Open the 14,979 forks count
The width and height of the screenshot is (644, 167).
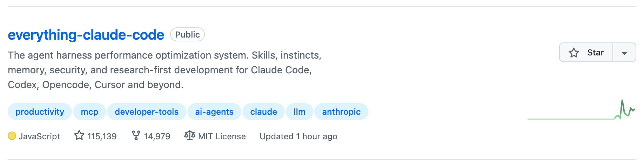click(157, 136)
